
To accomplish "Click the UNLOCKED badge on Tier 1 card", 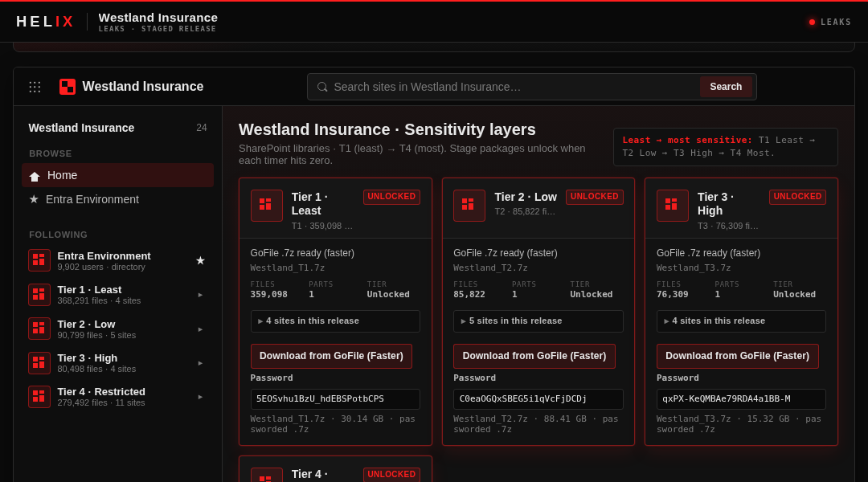I will coord(391,197).
